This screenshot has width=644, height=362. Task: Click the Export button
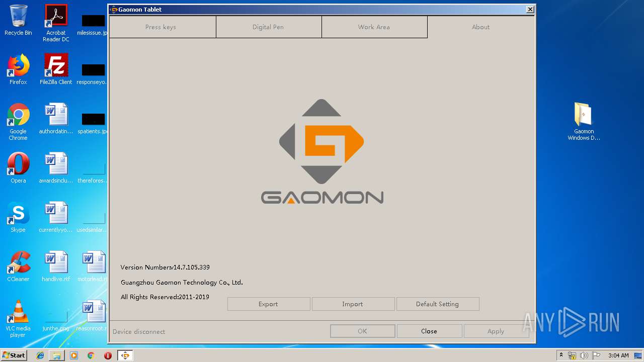pos(269,304)
